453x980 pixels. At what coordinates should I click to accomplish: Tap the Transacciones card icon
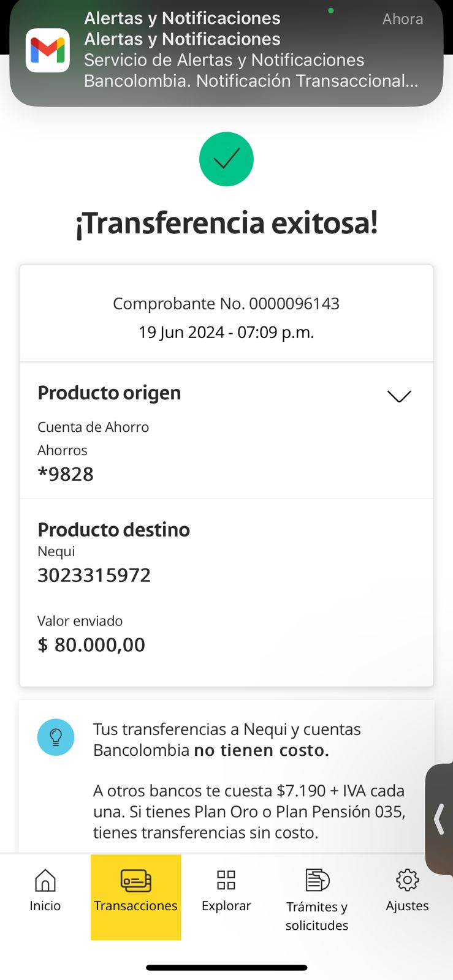coord(135,881)
